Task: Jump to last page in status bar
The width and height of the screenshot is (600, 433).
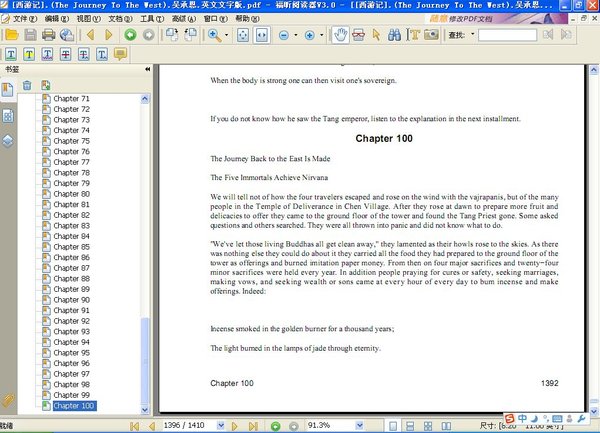Action: pyautogui.click(x=253, y=426)
